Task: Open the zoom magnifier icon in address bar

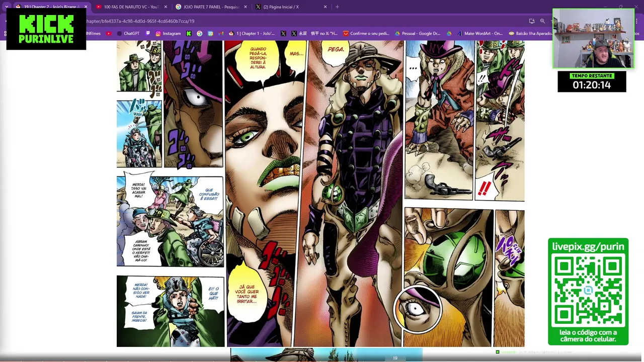Action: click(542, 21)
